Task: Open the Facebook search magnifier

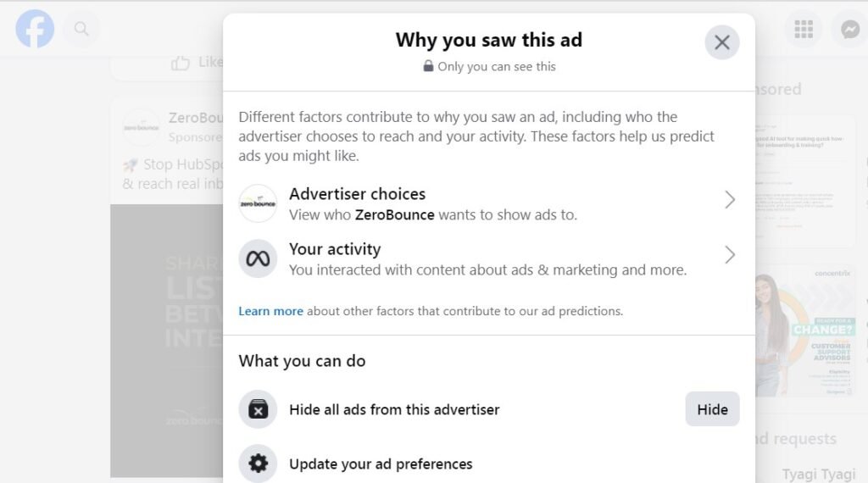Action: tap(81, 30)
